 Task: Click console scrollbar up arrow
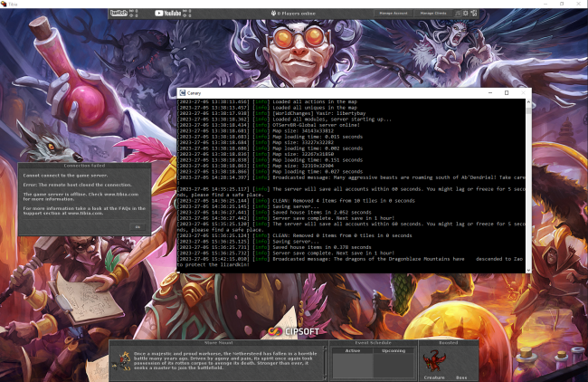pos(528,101)
